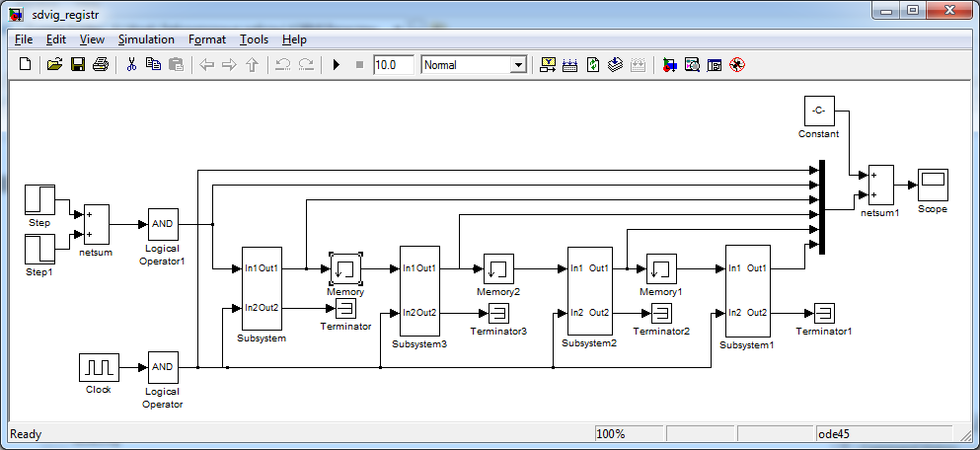Open a model file via folder icon
Viewport: 980px width, 450px height.
(x=55, y=64)
